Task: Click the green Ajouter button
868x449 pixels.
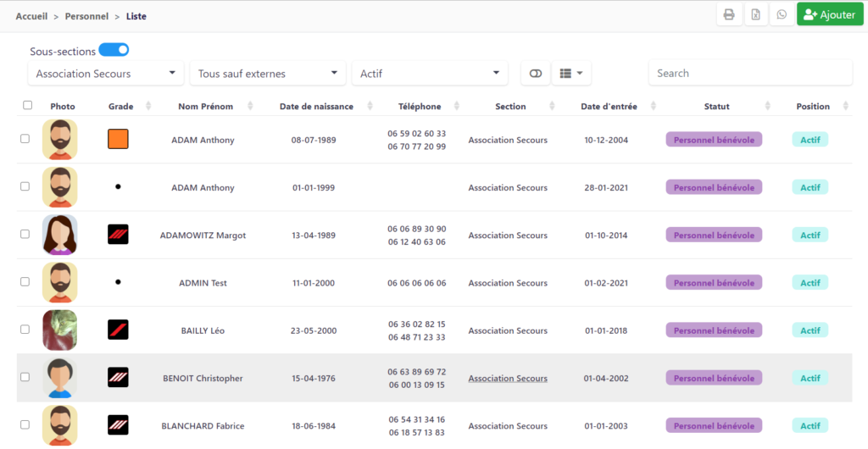Action: (830, 14)
